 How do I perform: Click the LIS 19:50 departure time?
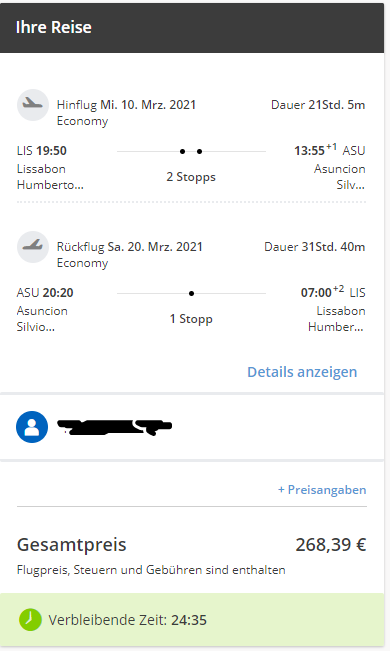[42, 151]
